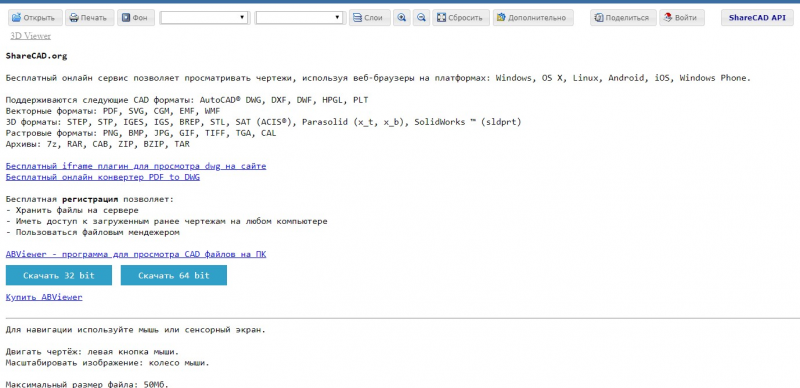Open the ABViewer program link

(x=136, y=254)
